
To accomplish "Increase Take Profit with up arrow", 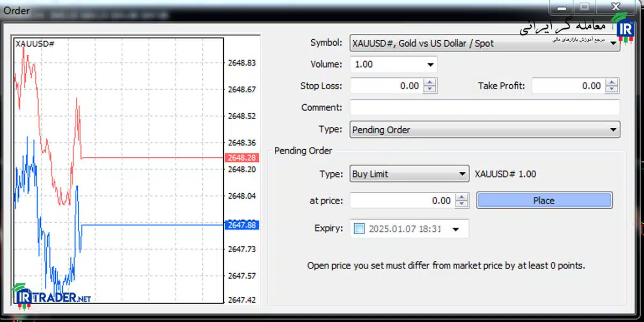I will (612, 83).
